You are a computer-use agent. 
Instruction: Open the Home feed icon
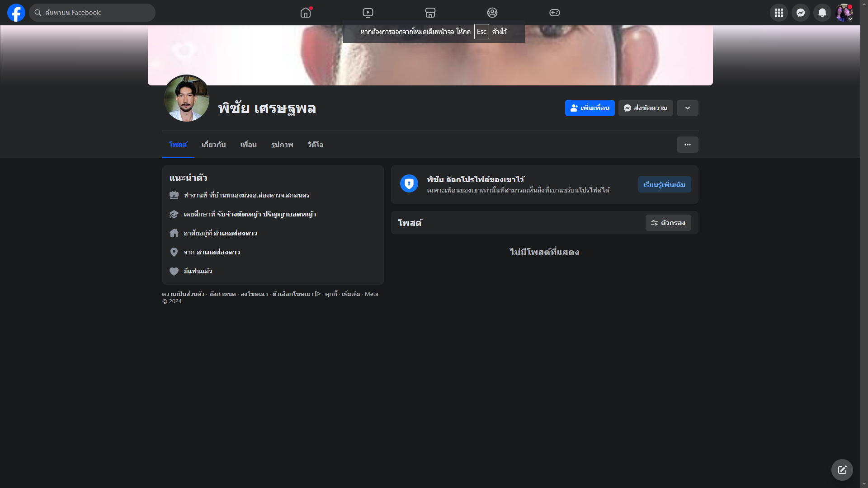coord(306,13)
